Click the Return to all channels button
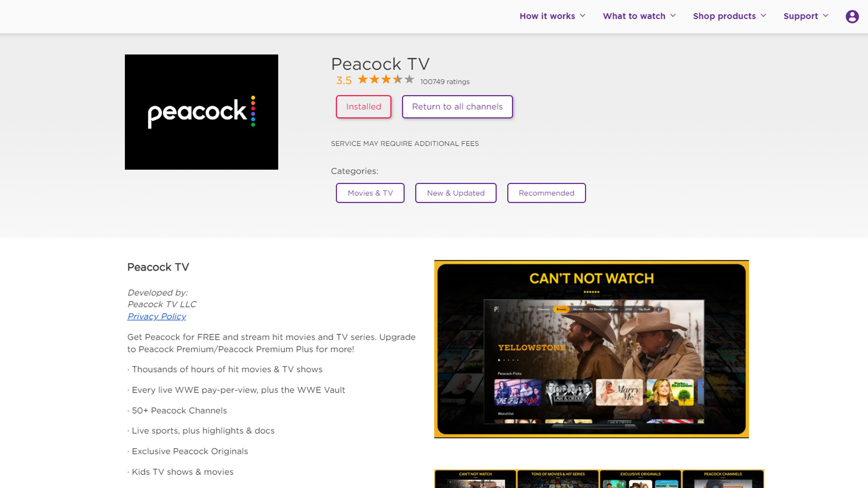Screen dimensions: 868x488 click(x=457, y=106)
